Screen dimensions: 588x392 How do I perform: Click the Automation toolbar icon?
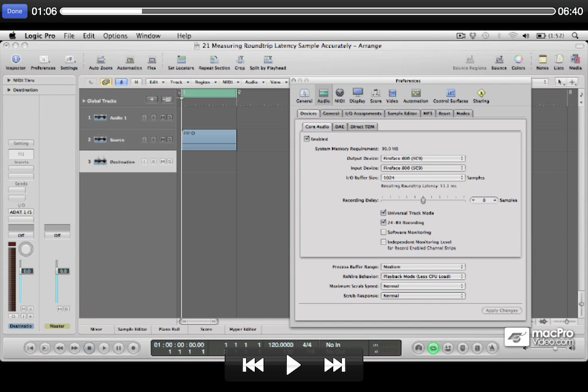pyautogui.click(x=129, y=62)
